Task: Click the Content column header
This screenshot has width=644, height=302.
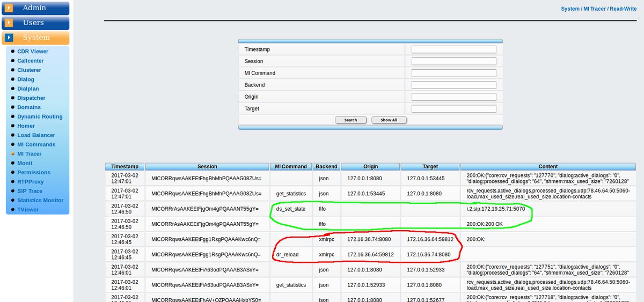Action: [x=548, y=167]
